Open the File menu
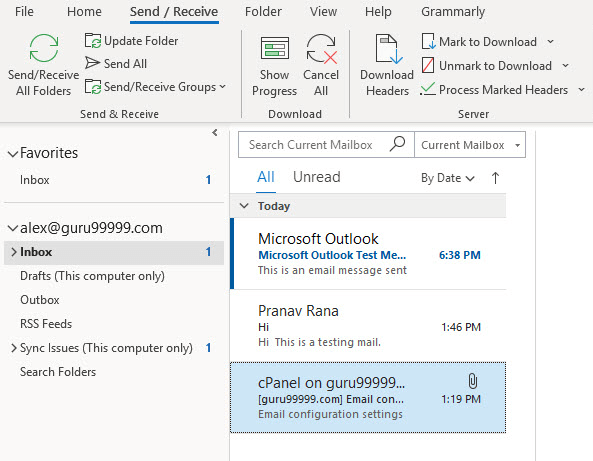This screenshot has height=461, width=593. pyautogui.click(x=24, y=12)
